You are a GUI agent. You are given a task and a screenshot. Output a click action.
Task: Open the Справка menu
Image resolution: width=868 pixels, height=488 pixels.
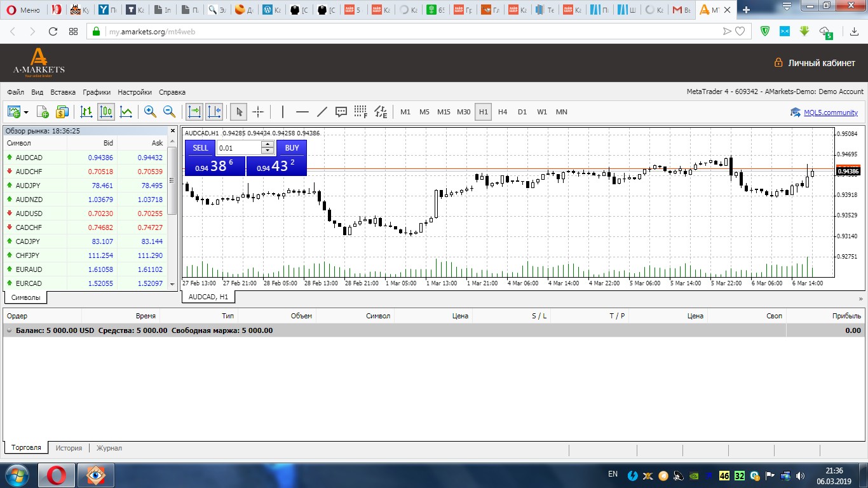pos(172,91)
